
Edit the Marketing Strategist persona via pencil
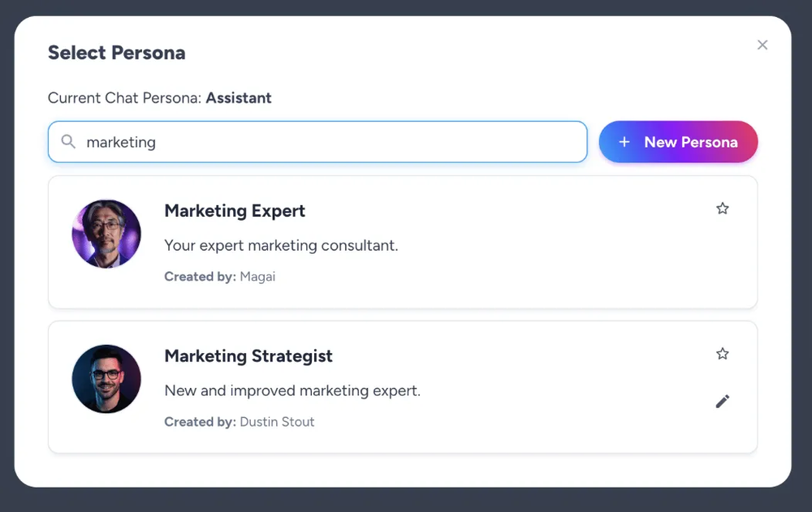pyautogui.click(x=723, y=401)
